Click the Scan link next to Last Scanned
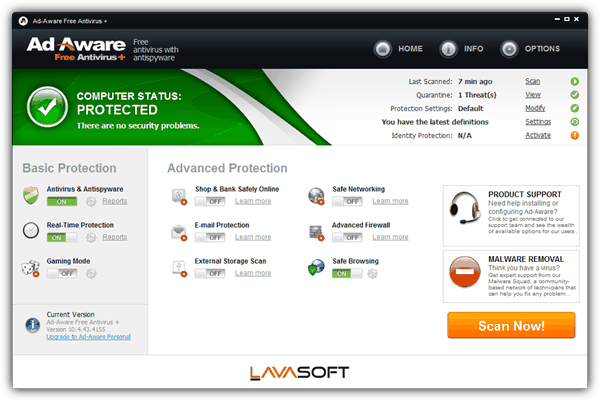 tap(532, 81)
